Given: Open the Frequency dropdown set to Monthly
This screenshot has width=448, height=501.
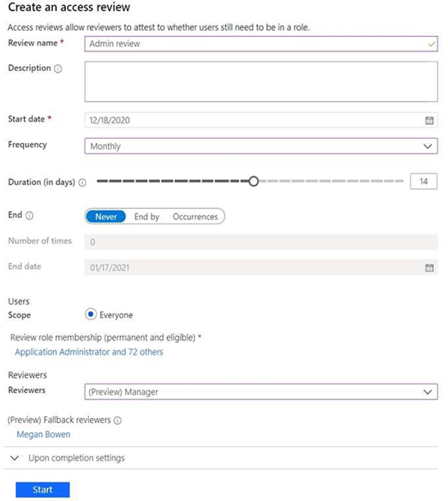Looking at the screenshot, I should (260, 146).
